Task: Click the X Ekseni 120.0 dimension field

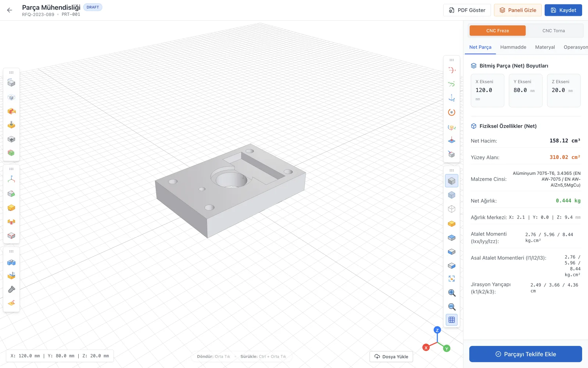Action: 488,91
